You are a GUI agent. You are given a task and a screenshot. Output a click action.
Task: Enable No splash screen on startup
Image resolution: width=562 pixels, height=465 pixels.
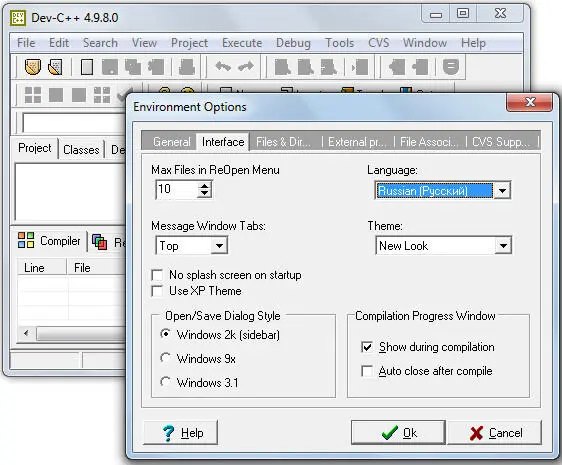(x=157, y=275)
